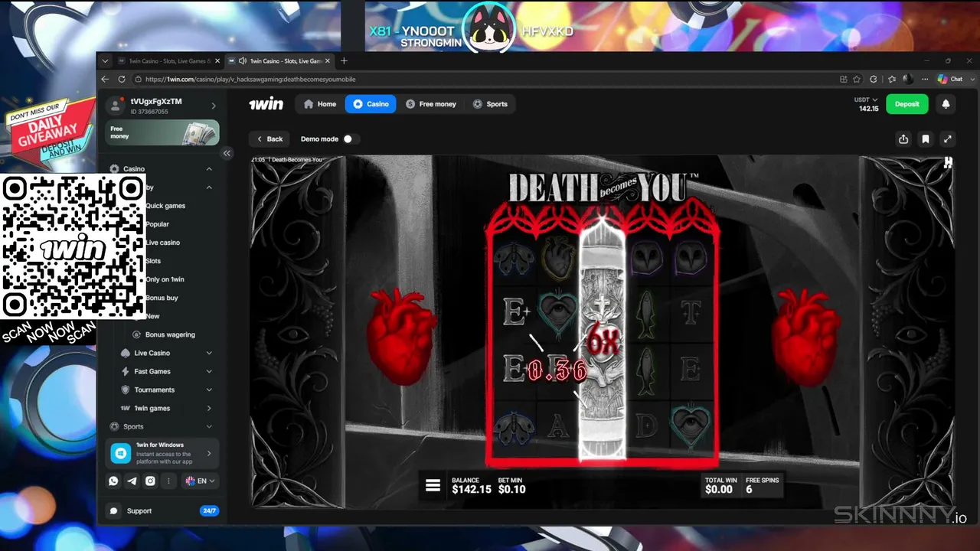Click the BET MIN $0.10 display

click(512, 485)
